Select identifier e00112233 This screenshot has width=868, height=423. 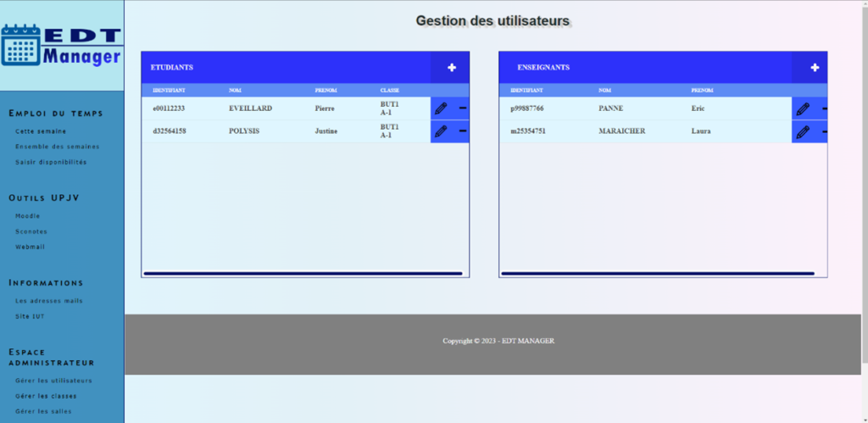point(169,109)
